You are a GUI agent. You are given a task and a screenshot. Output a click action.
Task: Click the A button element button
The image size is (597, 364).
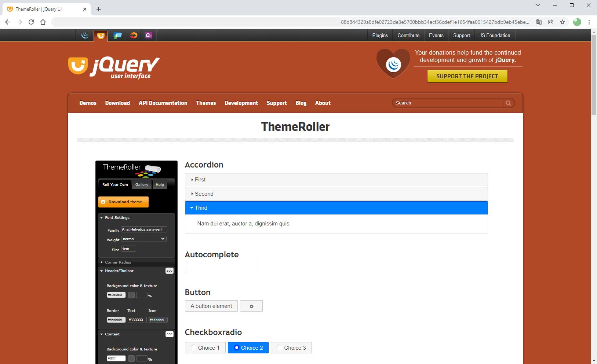point(211,306)
